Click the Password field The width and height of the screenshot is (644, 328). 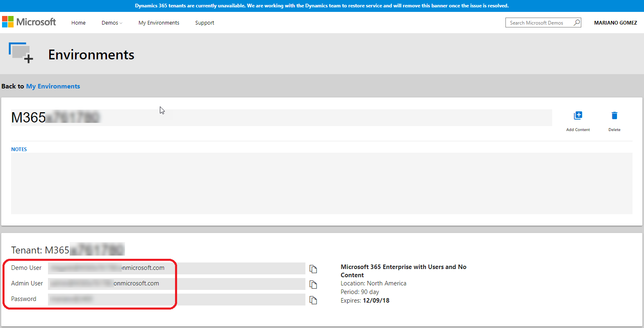pyautogui.click(x=177, y=299)
